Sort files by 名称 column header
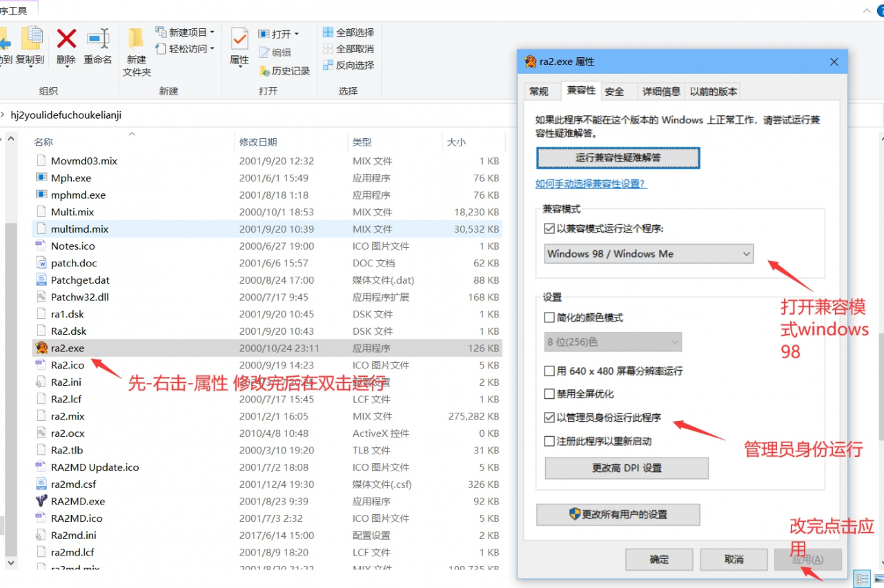 coord(43,142)
